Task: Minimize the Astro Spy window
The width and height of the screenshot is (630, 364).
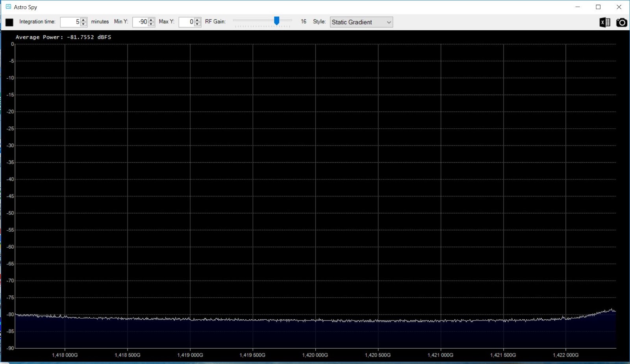Action: (578, 7)
